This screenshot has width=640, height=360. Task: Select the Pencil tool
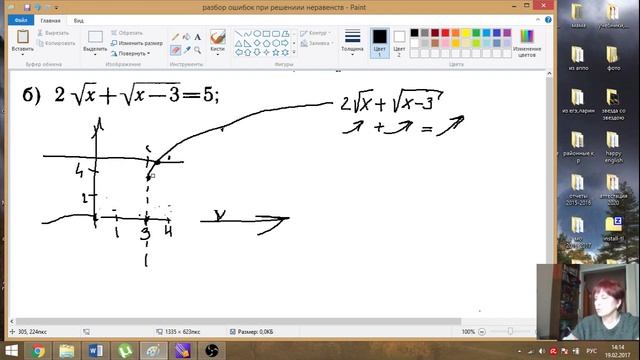pos(176,37)
